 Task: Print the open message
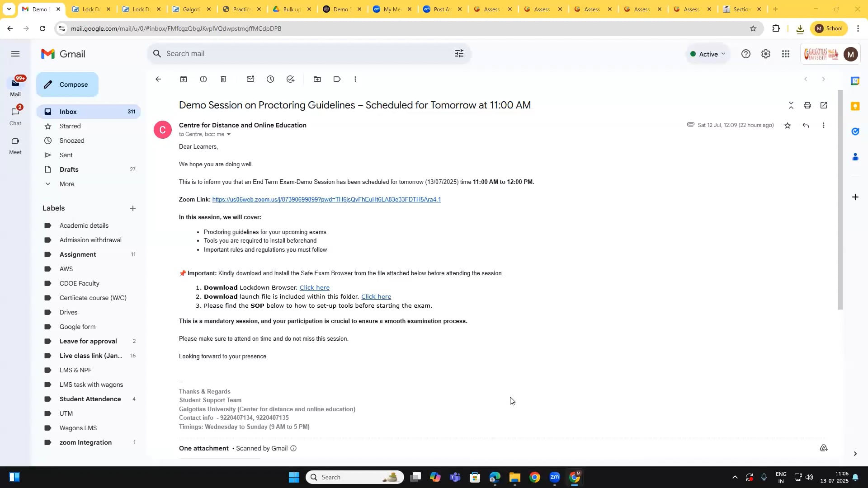click(x=807, y=105)
